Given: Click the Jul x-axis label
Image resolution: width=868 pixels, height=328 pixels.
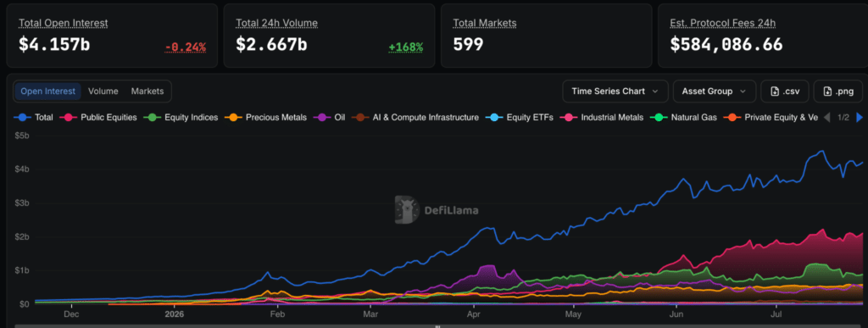Looking at the screenshot, I should tap(776, 314).
